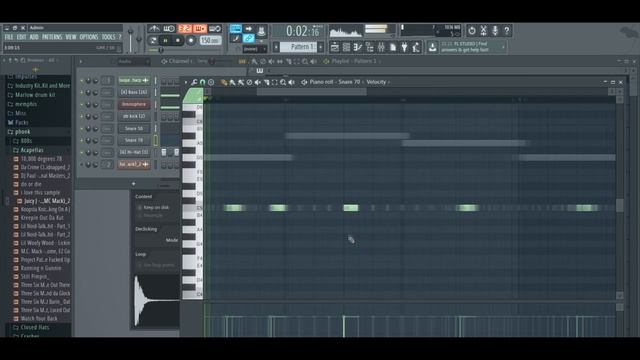Toggle countdown before recording button
Screen dimensions: 640x360
pyautogui.click(x=185, y=29)
